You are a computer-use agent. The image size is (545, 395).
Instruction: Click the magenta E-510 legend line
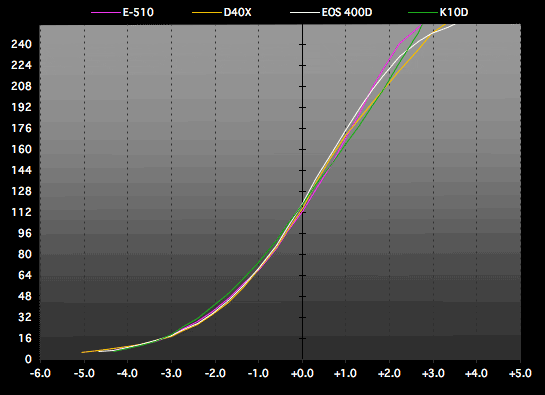tap(106, 13)
